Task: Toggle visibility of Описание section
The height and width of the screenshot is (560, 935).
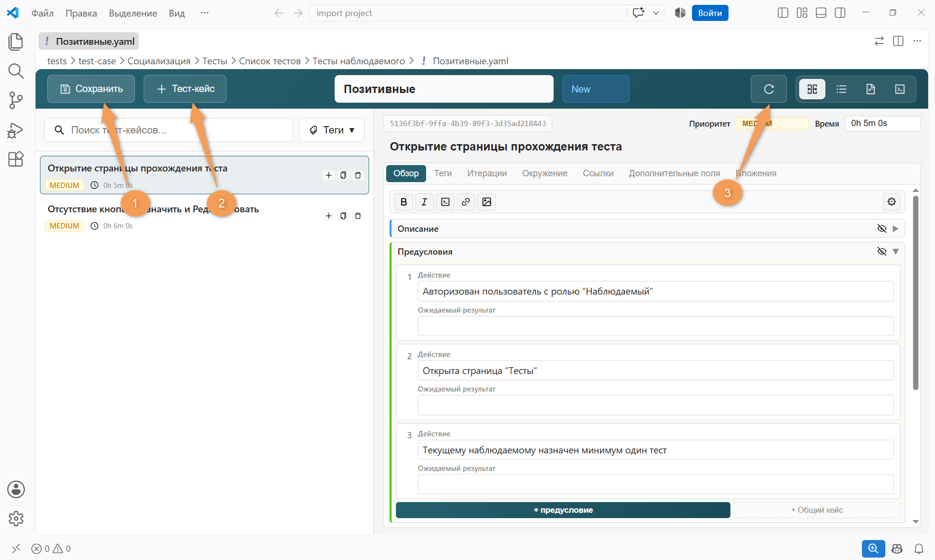Action: pyautogui.click(x=881, y=228)
